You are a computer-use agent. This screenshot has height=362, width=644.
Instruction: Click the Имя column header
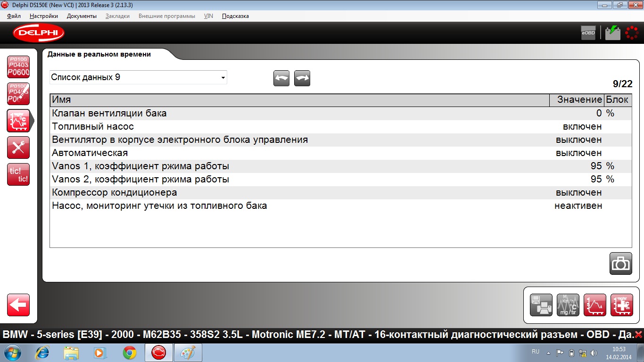(300, 100)
